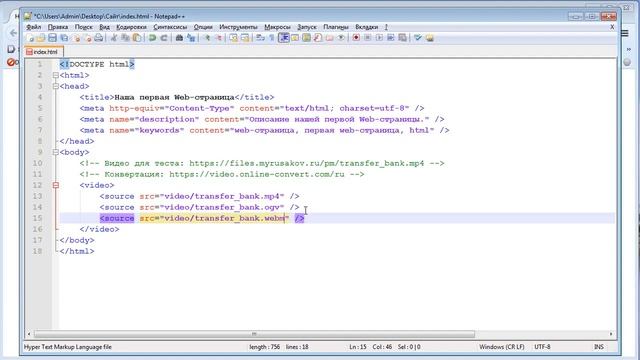
Task: Click the horizontal scrollbar right arrow
Action: coord(611,334)
